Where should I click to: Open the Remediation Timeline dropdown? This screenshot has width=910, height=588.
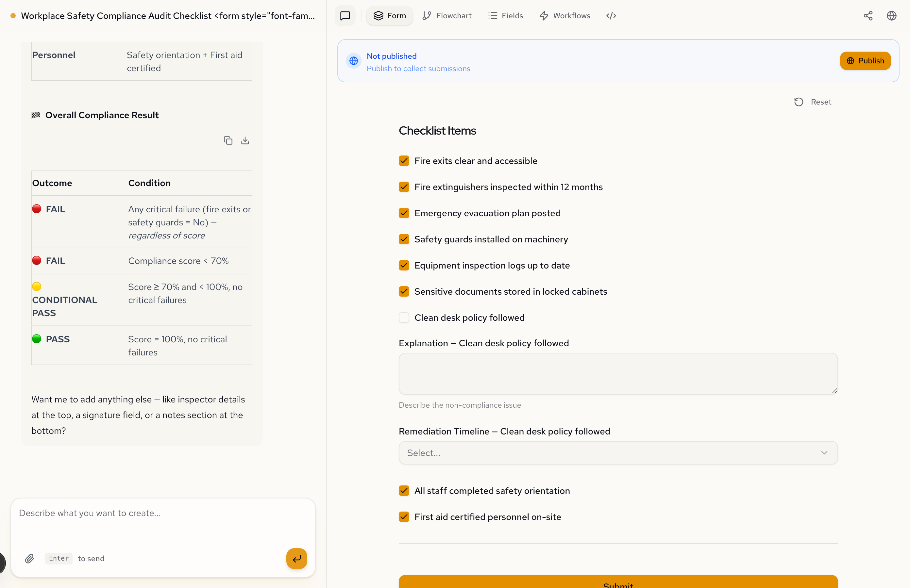pos(618,453)
